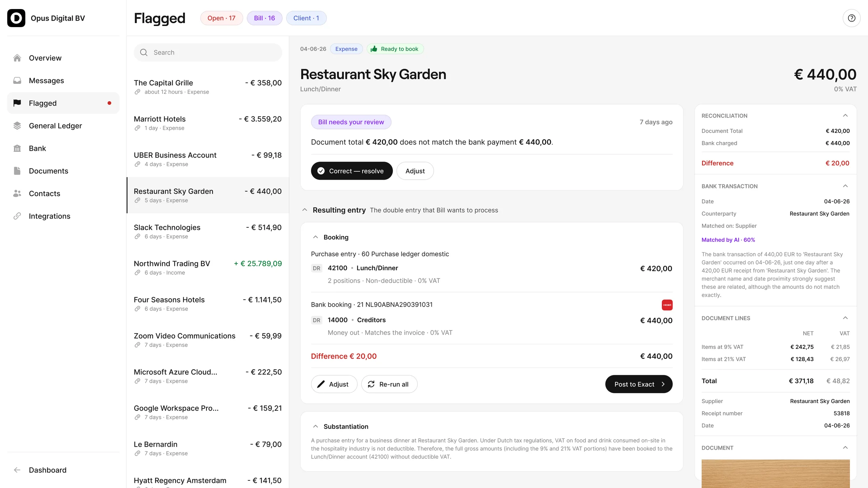Image resolution: width=868 pixels, height=488 pixels.
Task: Collapse the Resulting entry section
Action: 305,210
